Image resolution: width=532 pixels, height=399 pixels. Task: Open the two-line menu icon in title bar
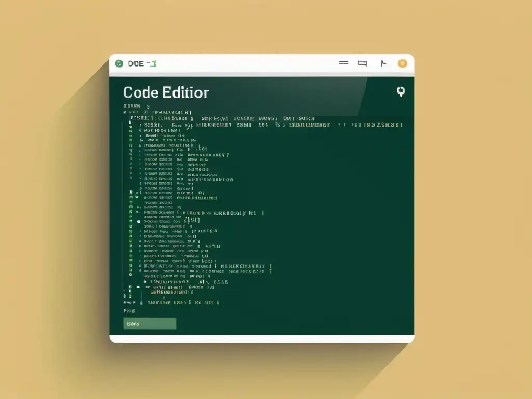pos(343,63)
